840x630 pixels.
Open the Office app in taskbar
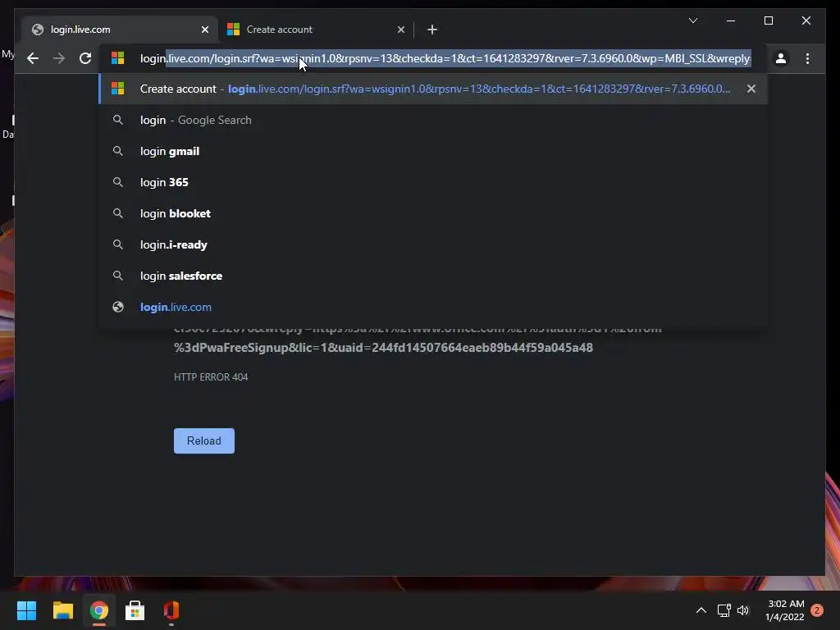tap(171, 610)
